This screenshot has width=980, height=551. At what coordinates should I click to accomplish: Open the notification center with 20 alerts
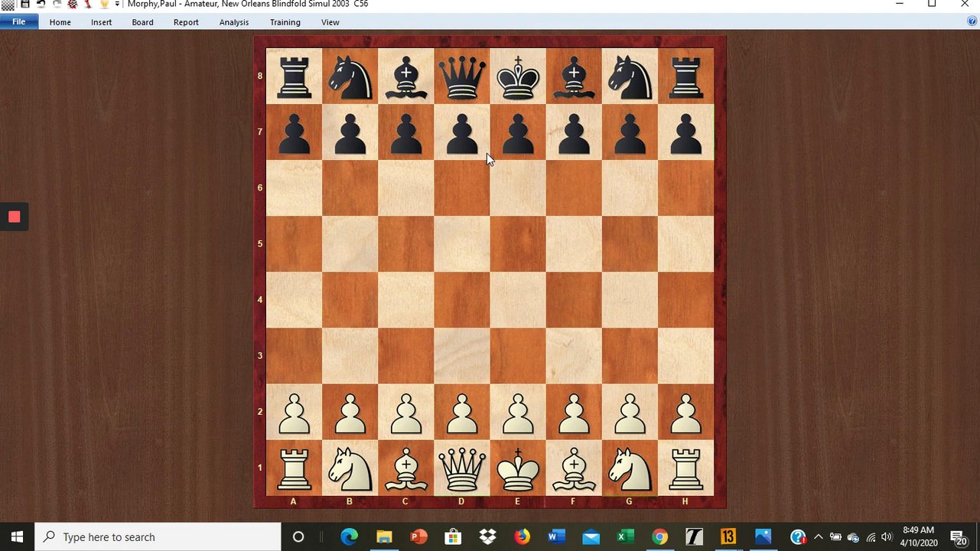(x=959, y=537)
